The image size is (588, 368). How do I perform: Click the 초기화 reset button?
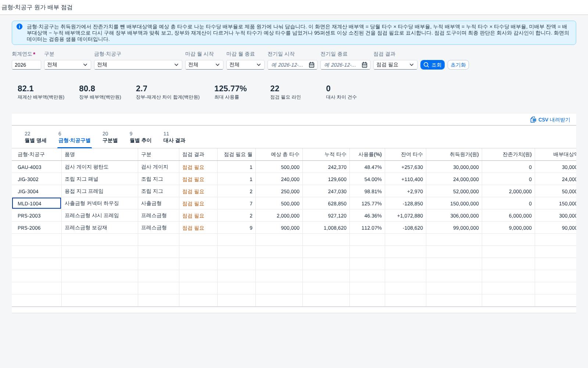coord(458,65)
